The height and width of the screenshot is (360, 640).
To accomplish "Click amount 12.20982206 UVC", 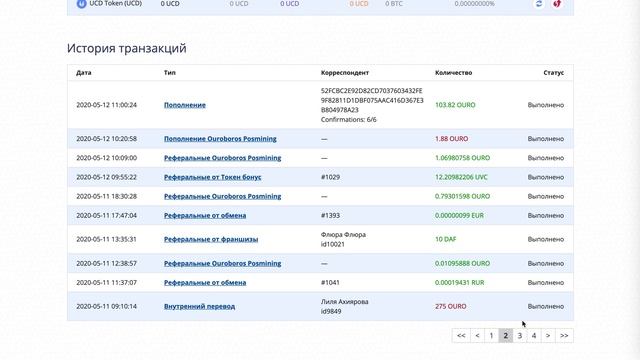I will [461, 177].
